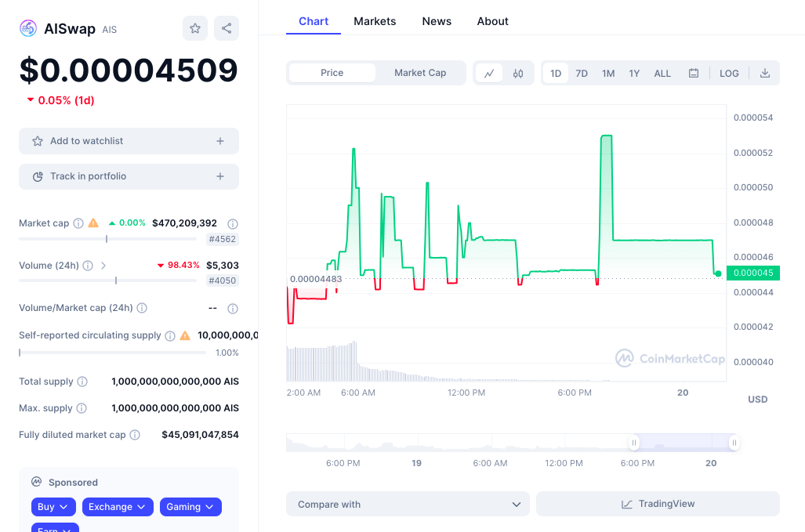Switch to the Markets tab
Screen dimensions: 805x532
(374, 21)
